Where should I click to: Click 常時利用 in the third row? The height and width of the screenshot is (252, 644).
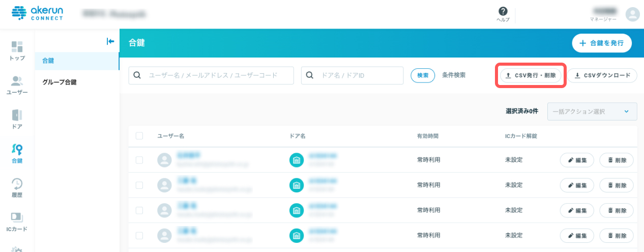(x=428, y=210)
